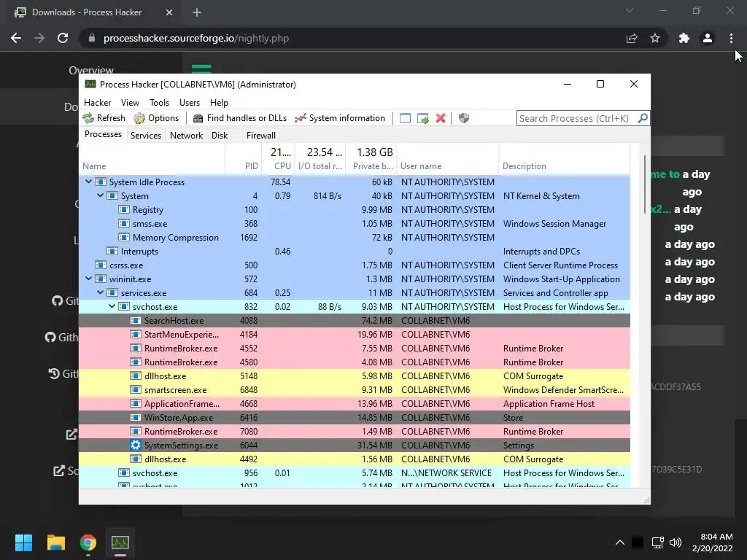Click the Registry process icon
This screenshot has width=747, height=560.
pyautogui.click(x=124, y=209)
